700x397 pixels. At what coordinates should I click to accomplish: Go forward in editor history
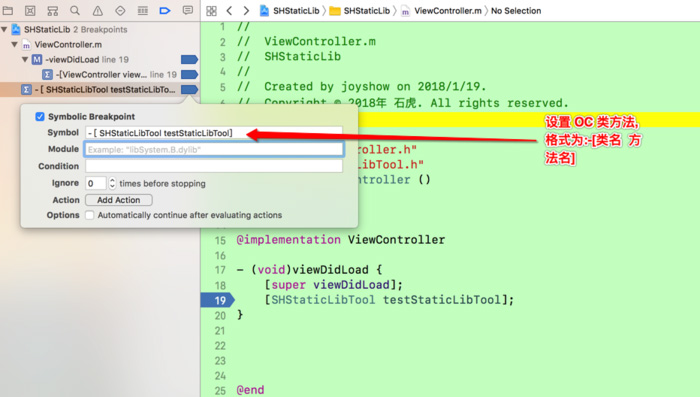pyautogui.click(x=246, y=11)
